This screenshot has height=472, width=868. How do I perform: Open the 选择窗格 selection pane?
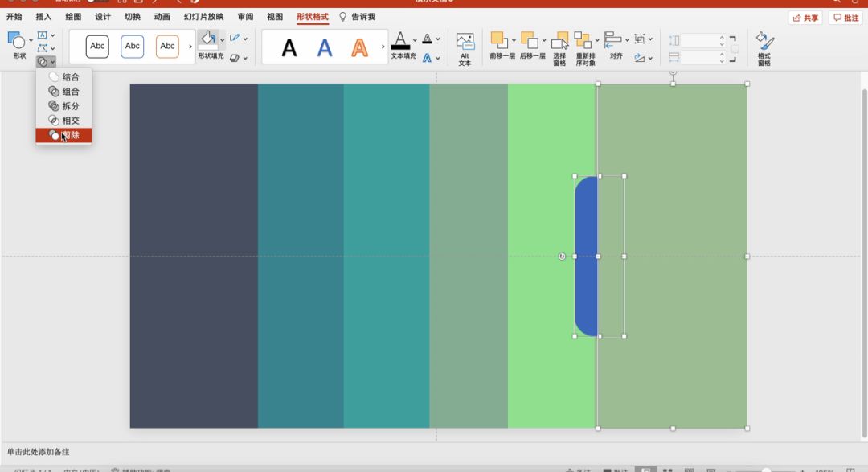[x=559, y=49]
